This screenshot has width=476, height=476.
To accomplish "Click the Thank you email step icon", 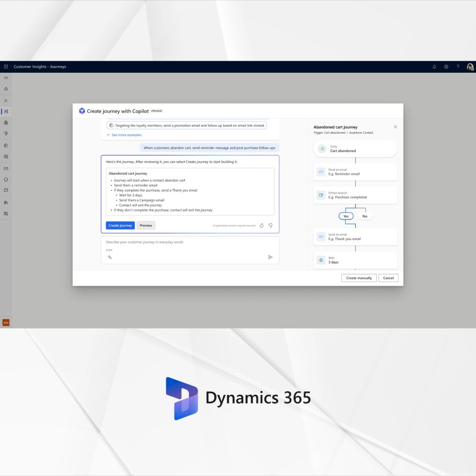I will tap(321, 237).
